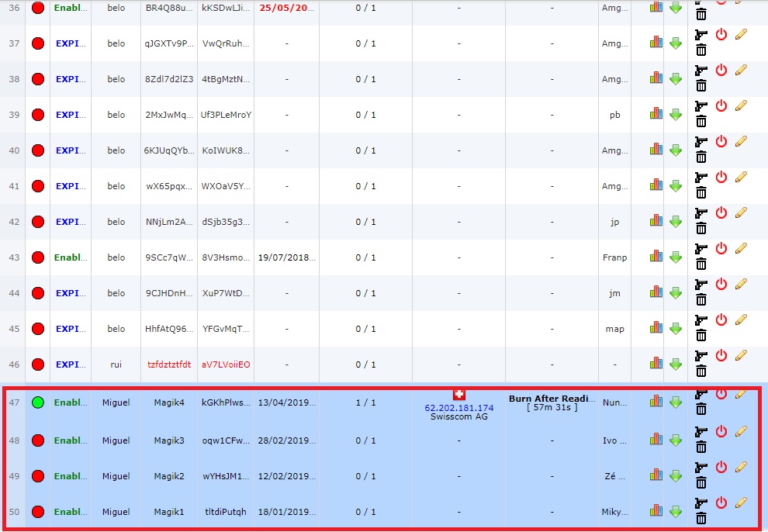The width and height of the screenshot is (768, 532).
Task: Delete line 38 using its trash icon
Action: (701, 85)
